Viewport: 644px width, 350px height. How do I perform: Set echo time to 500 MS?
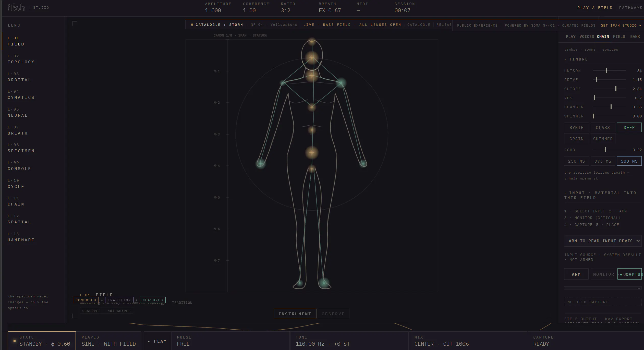[629, 161]
